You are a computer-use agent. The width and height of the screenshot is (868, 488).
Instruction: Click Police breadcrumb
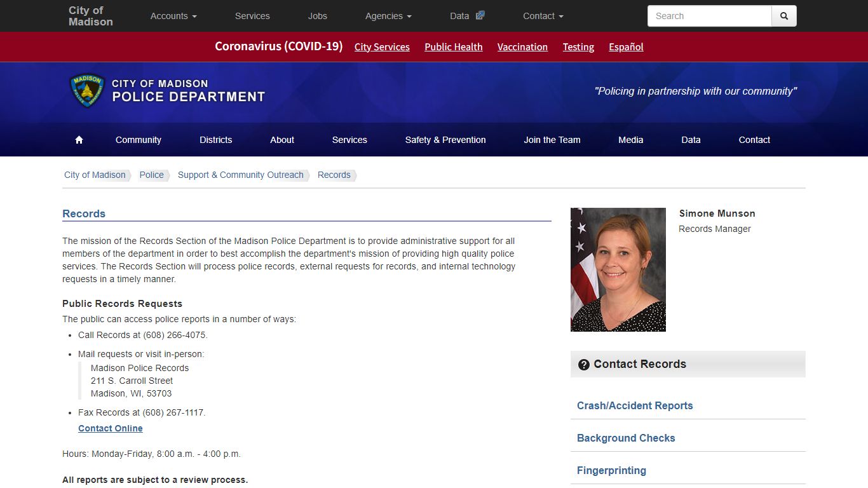[x=152, y=175]
